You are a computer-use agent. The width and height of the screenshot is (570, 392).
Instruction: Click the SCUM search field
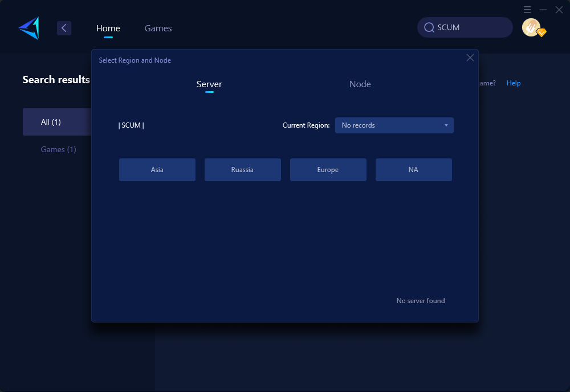tap(465, 27)
